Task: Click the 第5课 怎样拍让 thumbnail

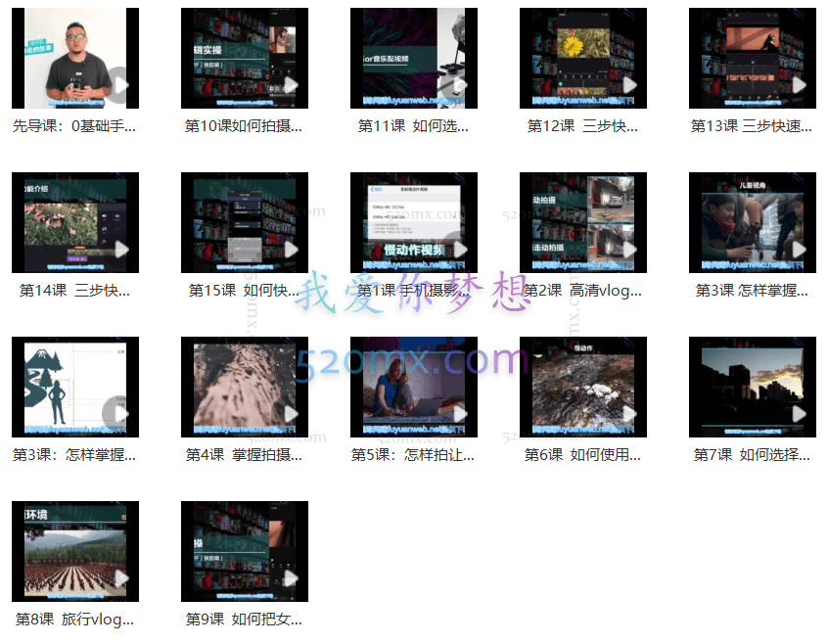Action: tap(414, 387)
